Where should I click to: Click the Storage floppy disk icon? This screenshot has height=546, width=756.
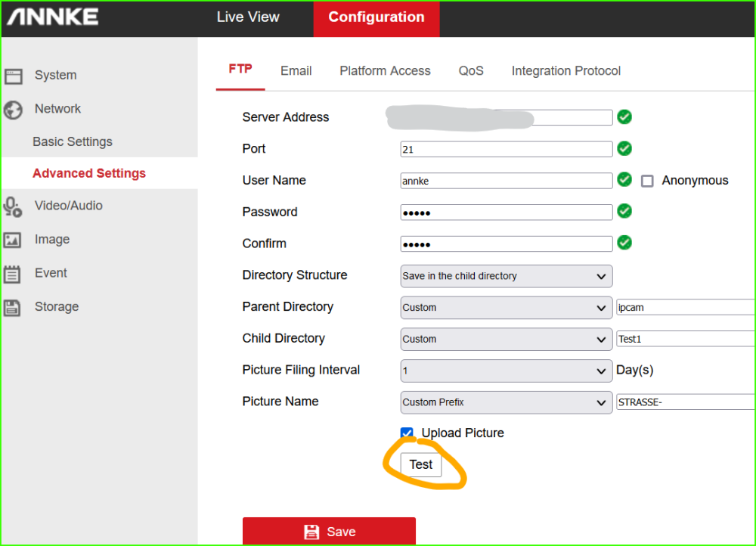[x=12, y=307]
